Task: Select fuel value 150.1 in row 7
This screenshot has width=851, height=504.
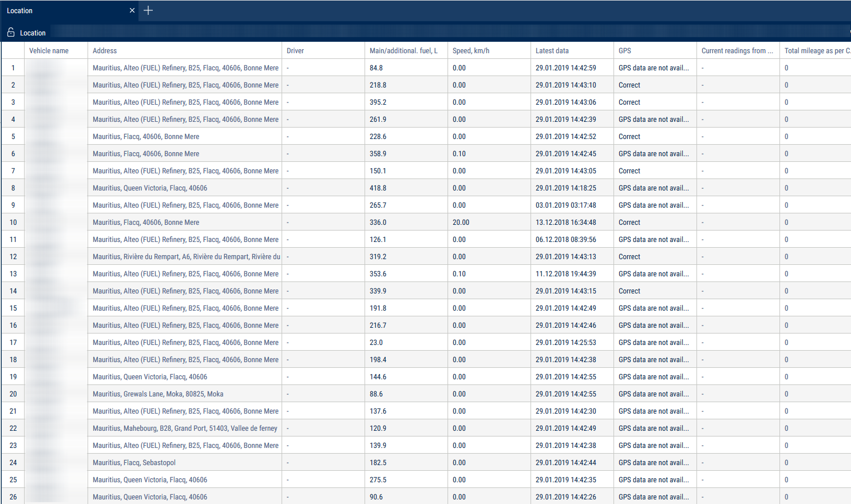Action: [x=378, y=171]
